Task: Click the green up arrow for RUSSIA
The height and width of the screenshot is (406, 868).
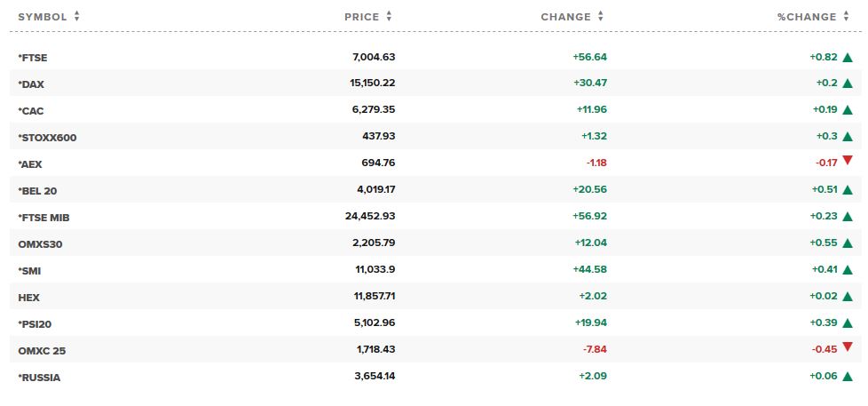Action: (848, 378)
